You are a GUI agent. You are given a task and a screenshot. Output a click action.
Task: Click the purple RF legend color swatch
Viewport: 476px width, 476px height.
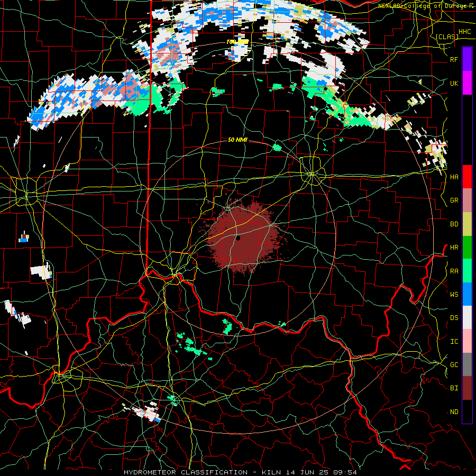[x=467, y=59]
